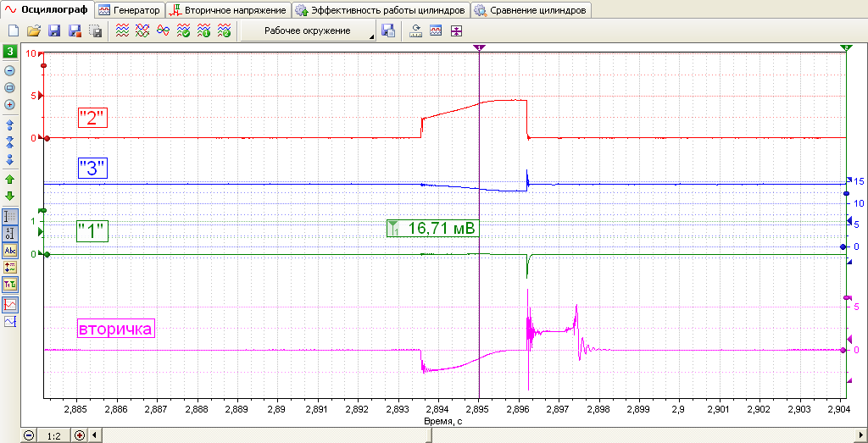
Task: Click the vertical zoom out minus icon
Action: (x=10, y=71)
